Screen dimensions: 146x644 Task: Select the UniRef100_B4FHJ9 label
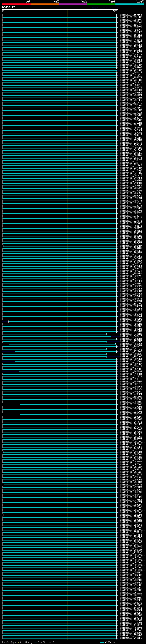131,349
